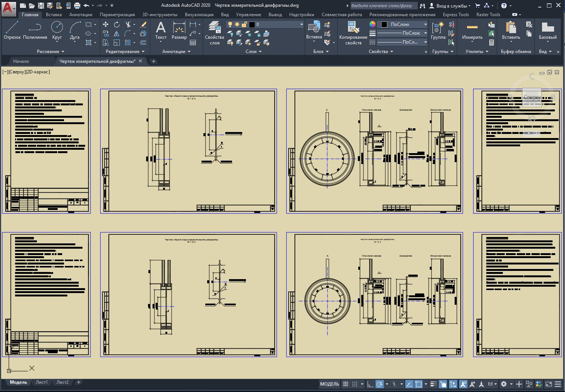
Task: Click the Erase tool icon
Action: tap(143, 24)
